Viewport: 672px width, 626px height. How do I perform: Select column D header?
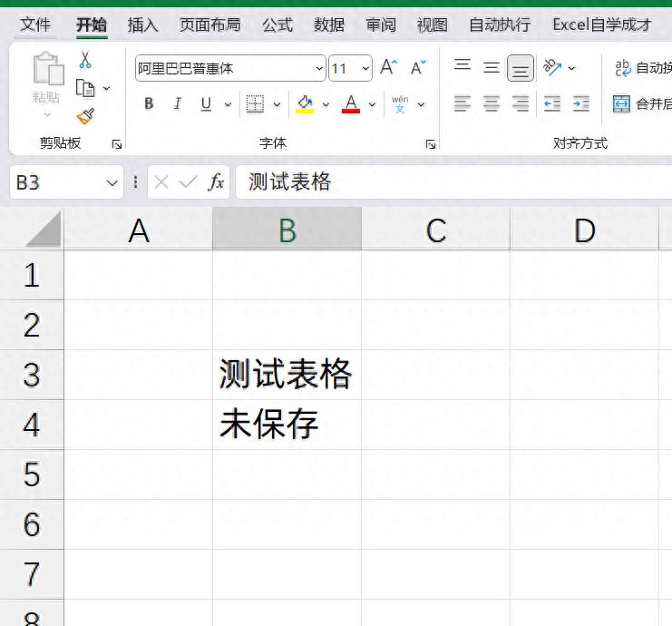pyautogui.click(x=585, y=230)
